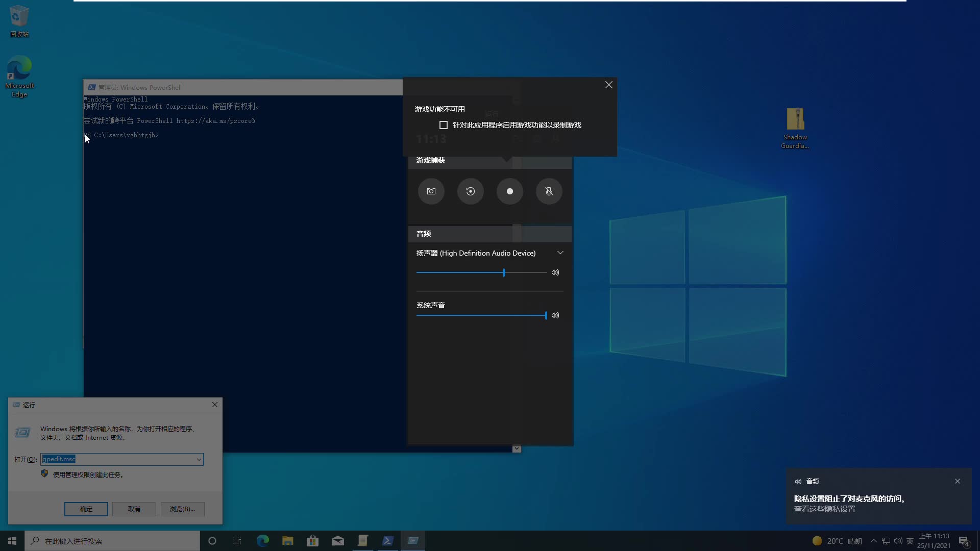Show hidden system tray icons chevron
Viewport: 980px width, 551px height.
point(873,541)
